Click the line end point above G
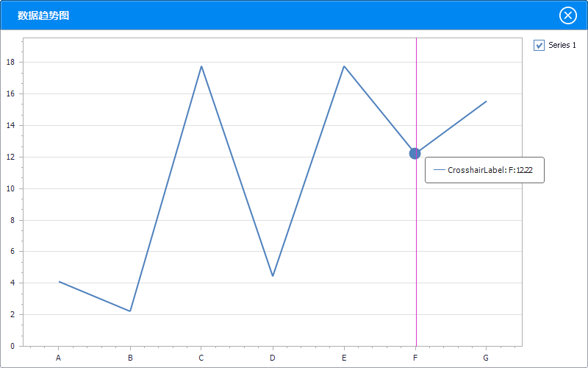Viewport: 588px width, 368px height. (x=486, y=102)
